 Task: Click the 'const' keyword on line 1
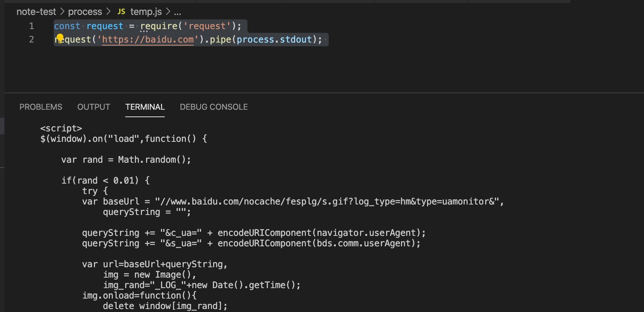[67, 26]
